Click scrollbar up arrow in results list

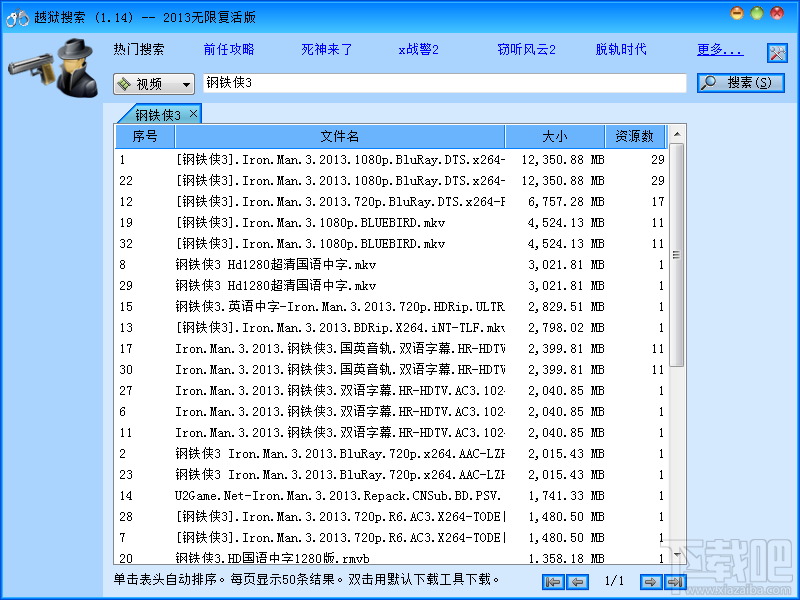pos(677,134)
